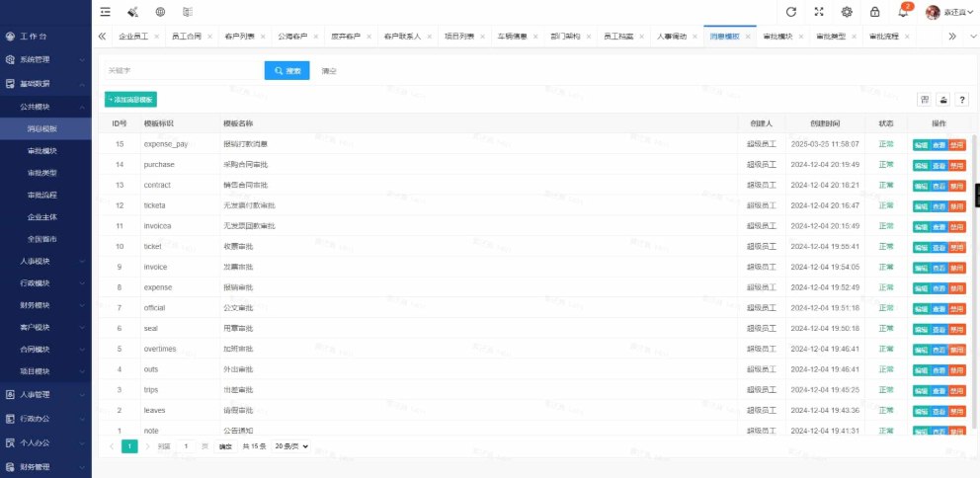Collapse the 公共模块 submenu
The image size is (980, 478).
coord(45,107)
